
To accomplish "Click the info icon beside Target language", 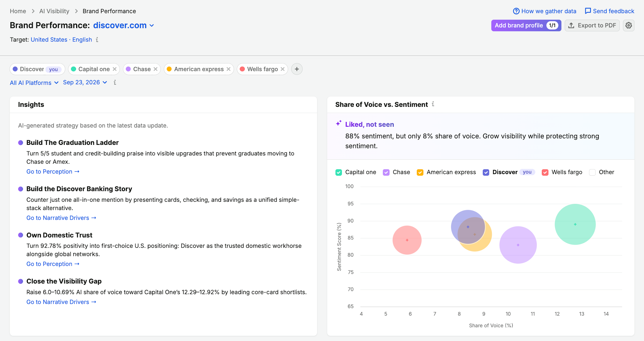I will pyautogui.click(x=97, y=40).
